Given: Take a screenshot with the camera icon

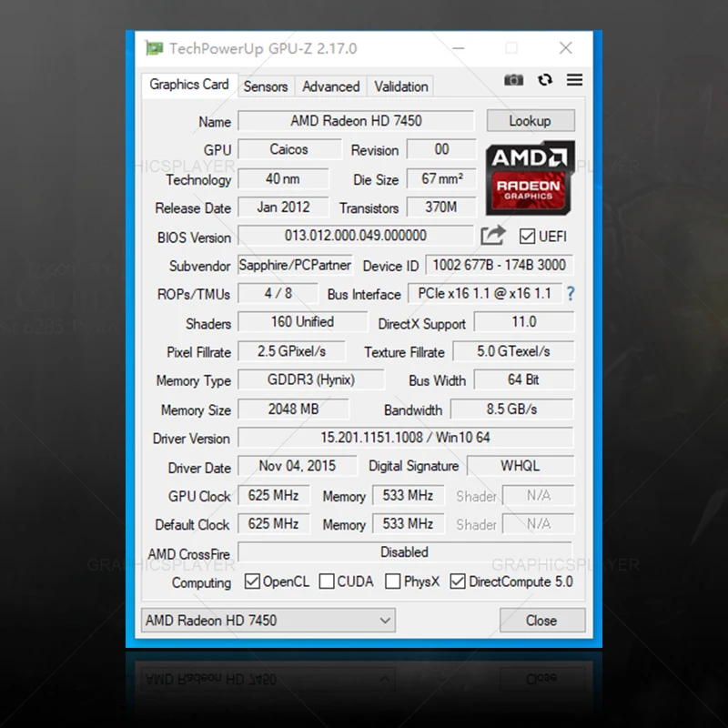Looking at the screenshot, I should pos(513,80).
